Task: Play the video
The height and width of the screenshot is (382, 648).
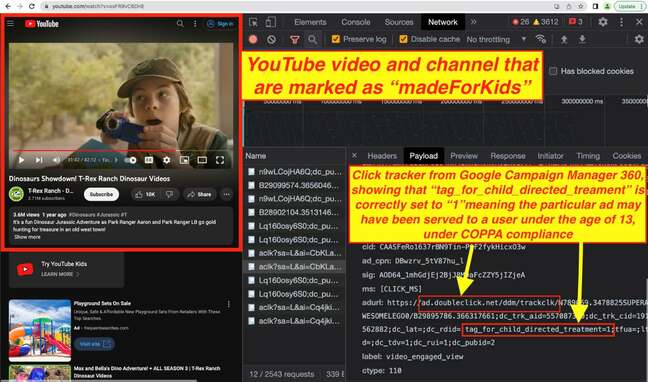Action: [21, 160]
